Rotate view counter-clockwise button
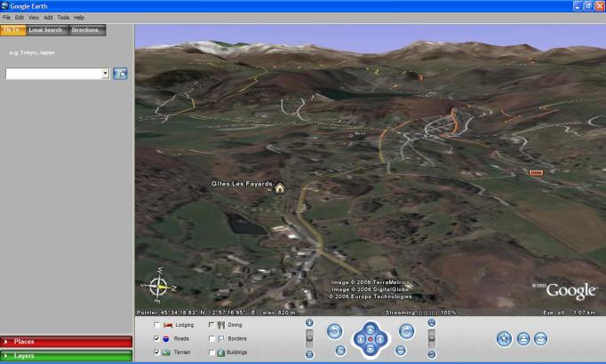Screen dimensions: 606x364 (335, 331)
